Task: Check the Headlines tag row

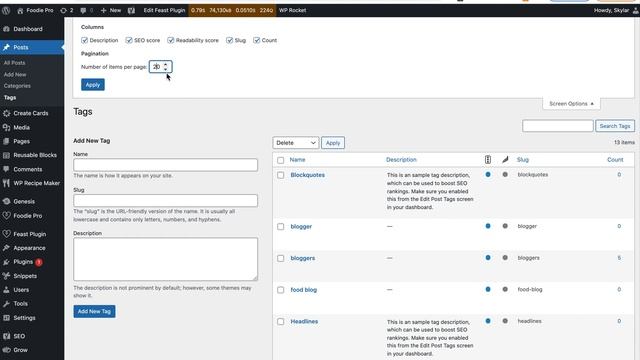Action: click(x=280, y=322)
